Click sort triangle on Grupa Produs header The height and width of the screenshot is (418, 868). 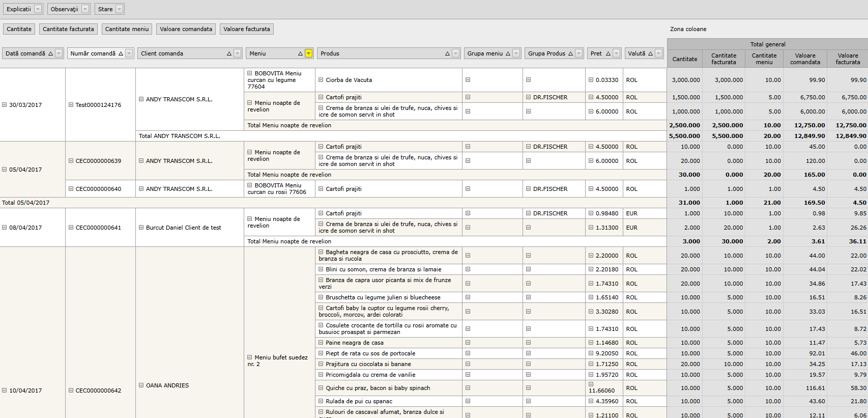click(570, 53)
